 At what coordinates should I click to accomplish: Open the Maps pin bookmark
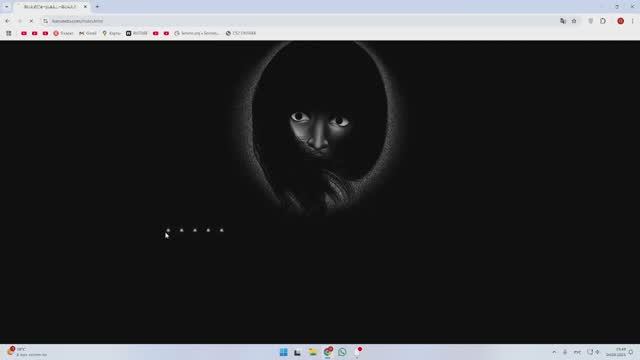point(111,33)
